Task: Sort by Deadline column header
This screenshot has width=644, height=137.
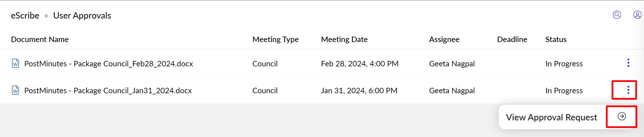Action: pos(512,39)
